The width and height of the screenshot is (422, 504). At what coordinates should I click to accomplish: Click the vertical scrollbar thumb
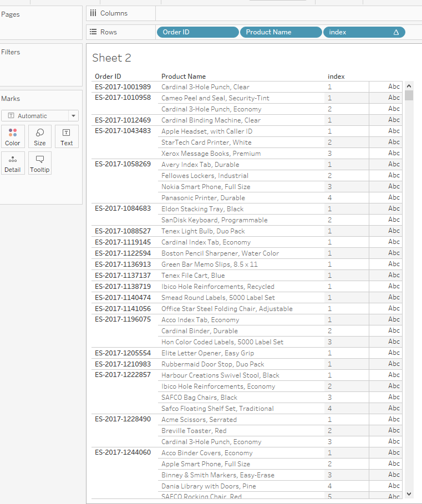(x=409, y=95)
